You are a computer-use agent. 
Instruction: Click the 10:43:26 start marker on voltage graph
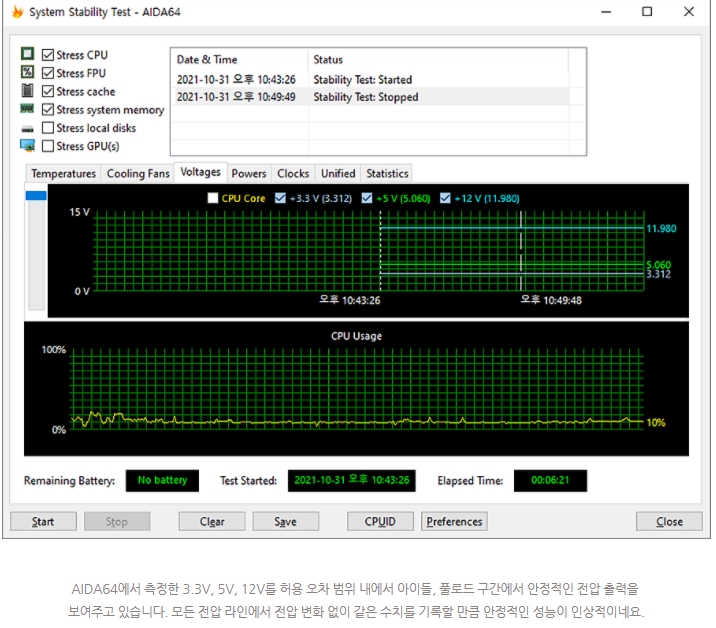[380, 251]
